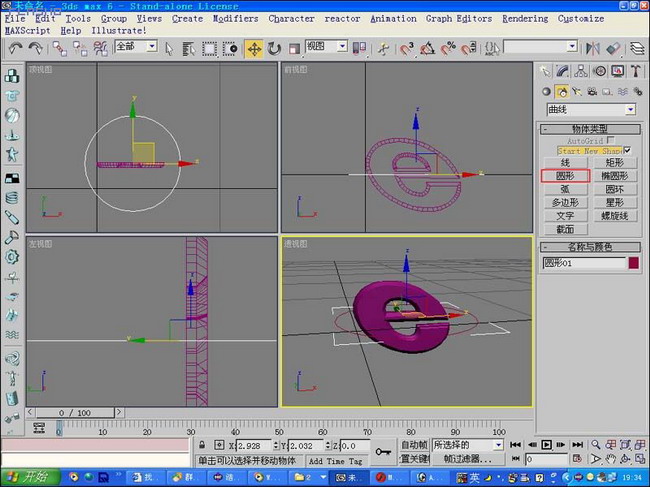Uncheck the Start New Shape checkbox
The width and height of the screenshot is (650, 487).
click(x=627, y=150)
